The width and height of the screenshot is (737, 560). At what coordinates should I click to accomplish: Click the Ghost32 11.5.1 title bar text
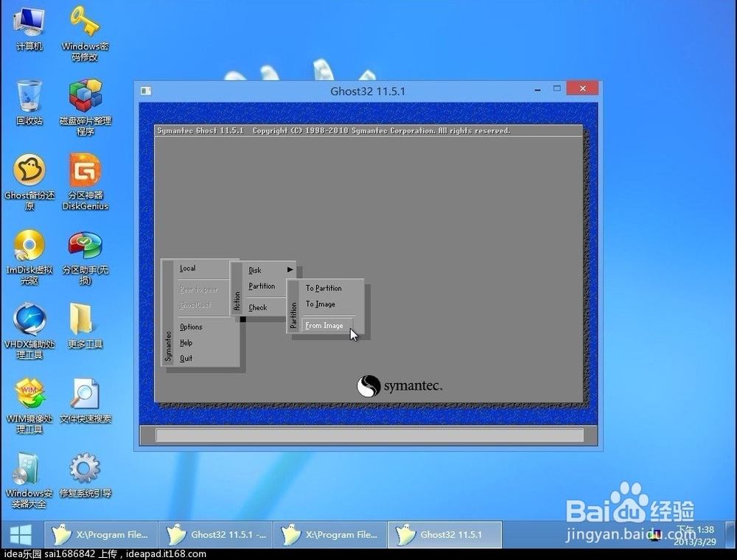[x=368, y=91]
